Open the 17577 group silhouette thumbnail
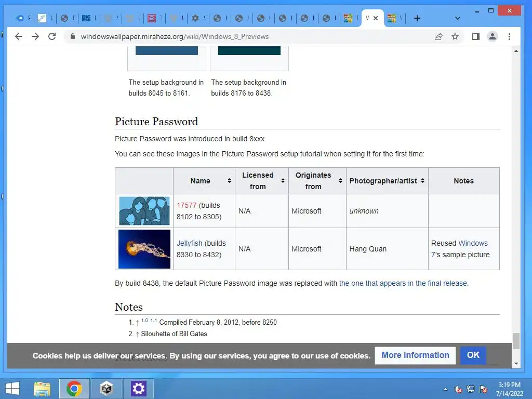This screenshot has height=399, width=532. pyautogui.click(x=144, y=211)
